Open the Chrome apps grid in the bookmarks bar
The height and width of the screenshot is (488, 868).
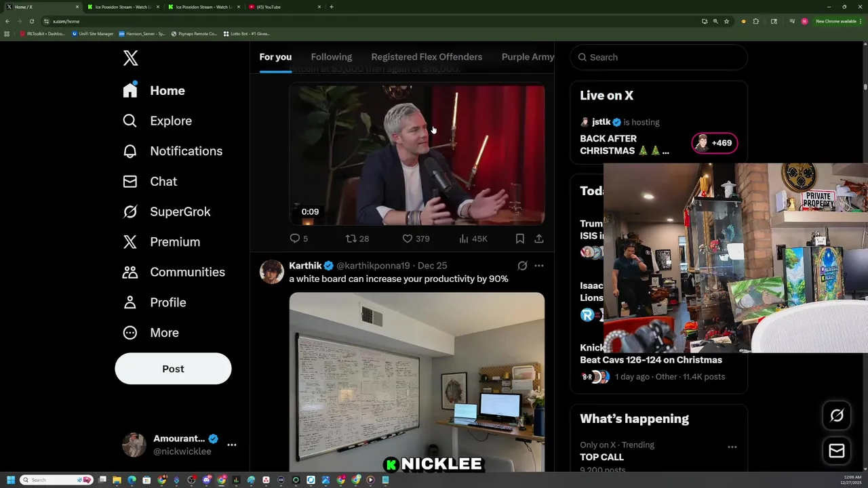point(7,33)
